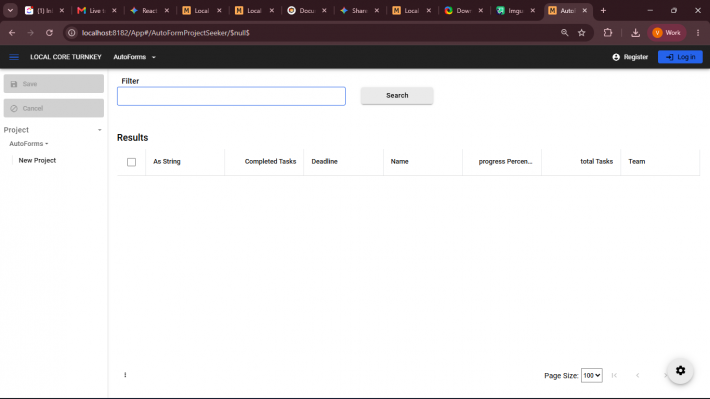Click the Search button
Image resolution: width=710 pixels, height=399 pixels.
[397, 96]
